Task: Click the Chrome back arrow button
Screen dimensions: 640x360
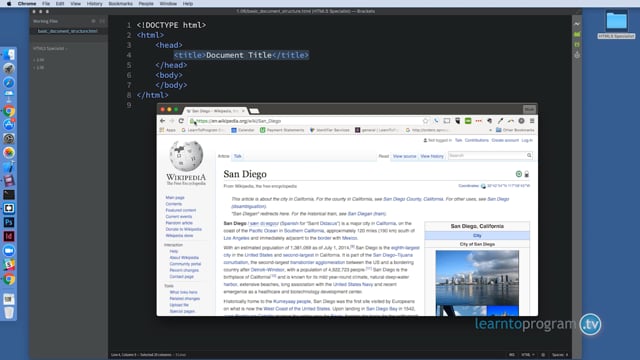Action: [x=162, y=121]
